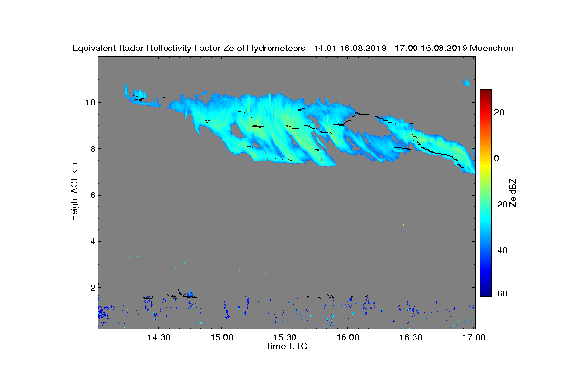Image resolution: width=588 pixels, height=392 pixels.
Task: Click the colorbar value '-20'
Action: pyautogui.click(x=500, y=204)
